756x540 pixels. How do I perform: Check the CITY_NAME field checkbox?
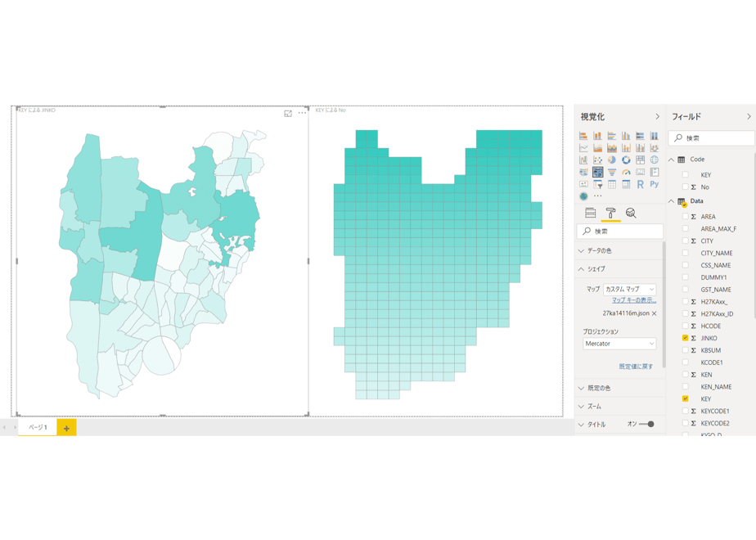[x=685, y=253]
